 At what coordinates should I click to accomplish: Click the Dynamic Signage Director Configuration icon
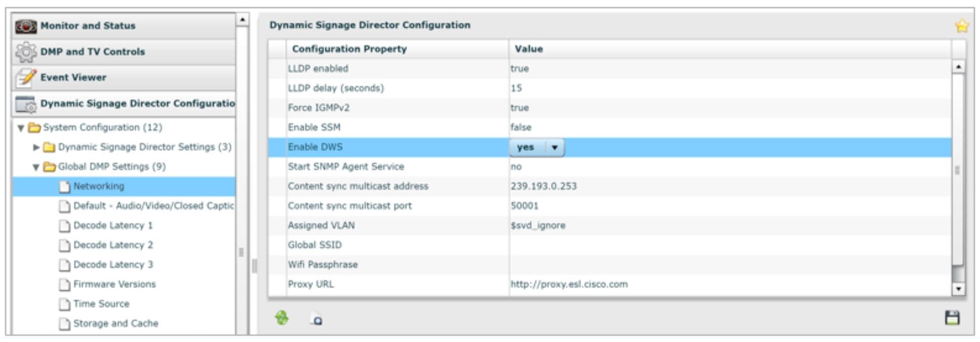coord(26,104)
